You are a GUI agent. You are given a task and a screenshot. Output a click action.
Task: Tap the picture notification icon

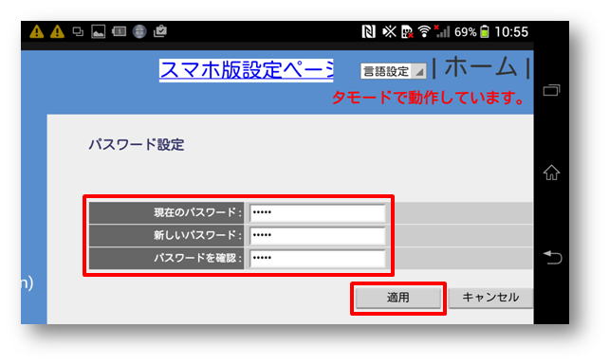pos(99,31)
